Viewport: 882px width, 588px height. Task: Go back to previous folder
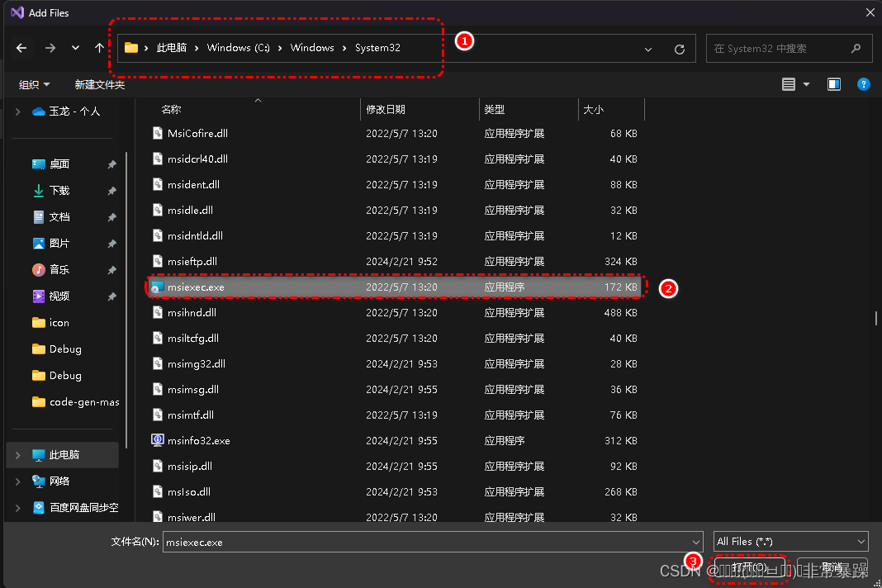tap(21, 49)
